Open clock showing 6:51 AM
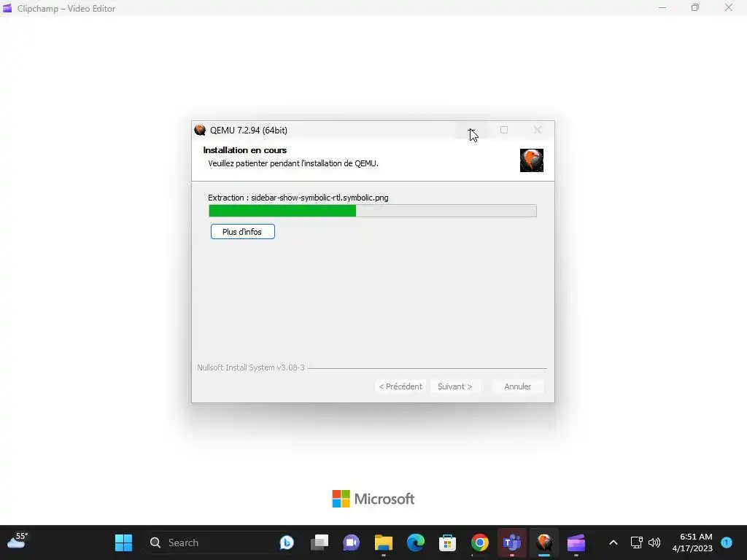Image resolution: width=747 pixels, height=560 pixels. 692,542
